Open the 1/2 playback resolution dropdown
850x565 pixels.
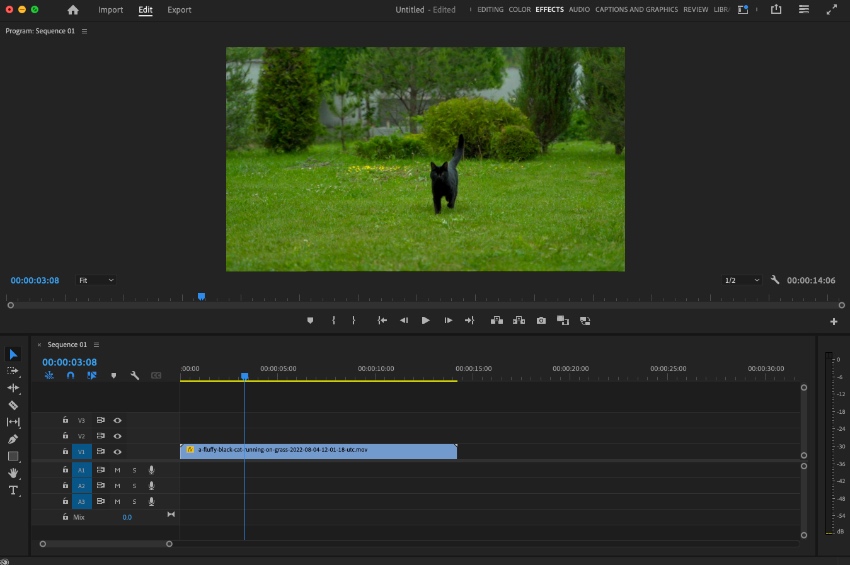coord(742,281)
